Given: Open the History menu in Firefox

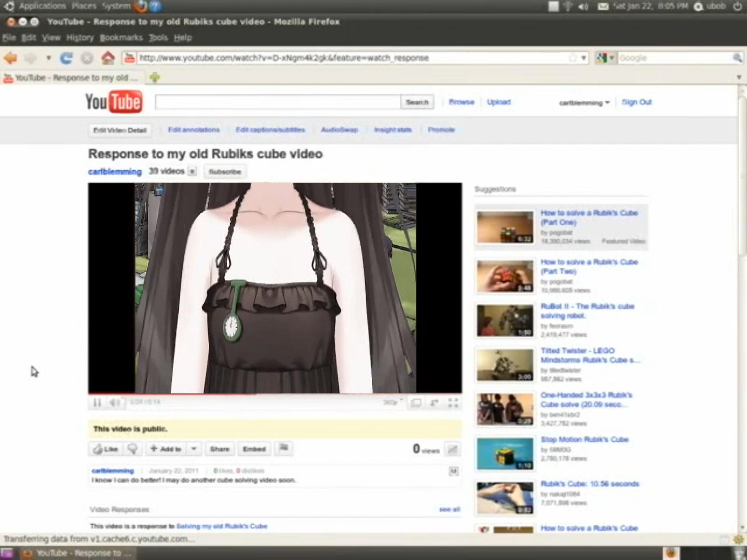Looking at the screenshot, I should point(79,38).
